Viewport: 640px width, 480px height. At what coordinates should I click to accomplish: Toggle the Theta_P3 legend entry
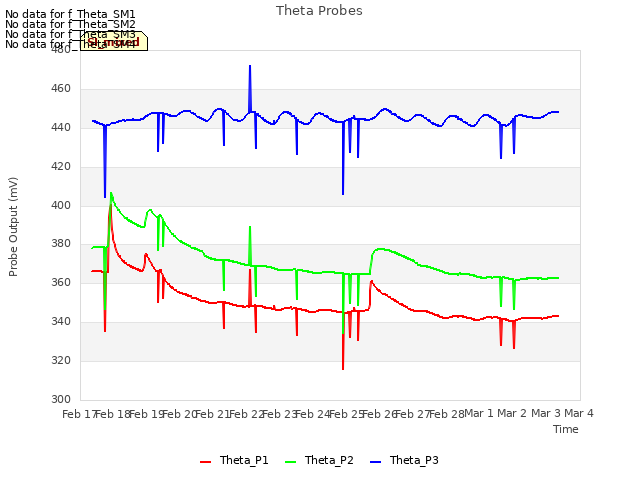[404, 460]
